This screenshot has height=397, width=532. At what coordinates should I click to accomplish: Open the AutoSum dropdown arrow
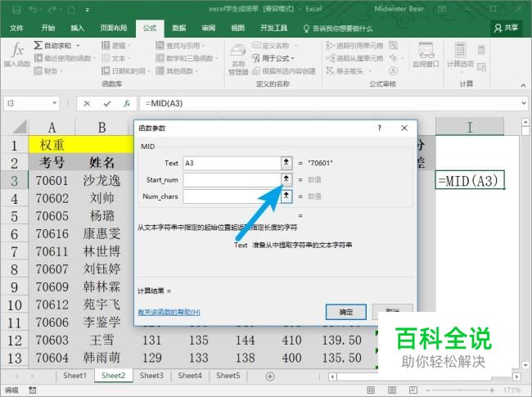[x=78, y=46]
